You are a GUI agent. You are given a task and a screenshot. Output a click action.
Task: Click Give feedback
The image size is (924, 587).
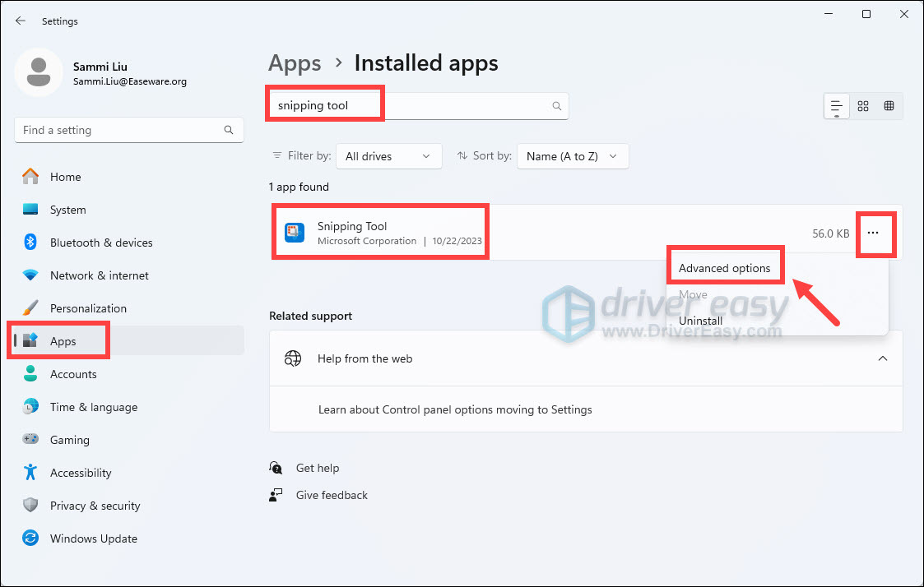[x=332, y=495]
